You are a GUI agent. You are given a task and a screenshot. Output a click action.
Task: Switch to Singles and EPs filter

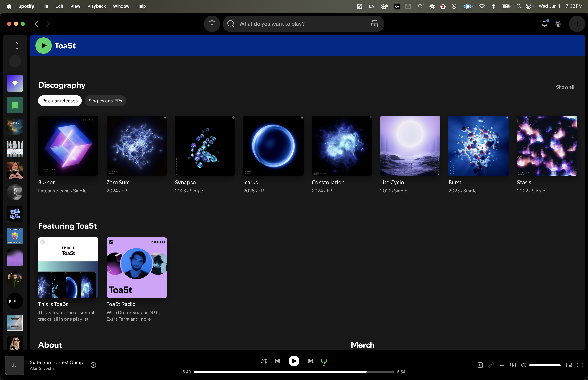coord(105,101)
